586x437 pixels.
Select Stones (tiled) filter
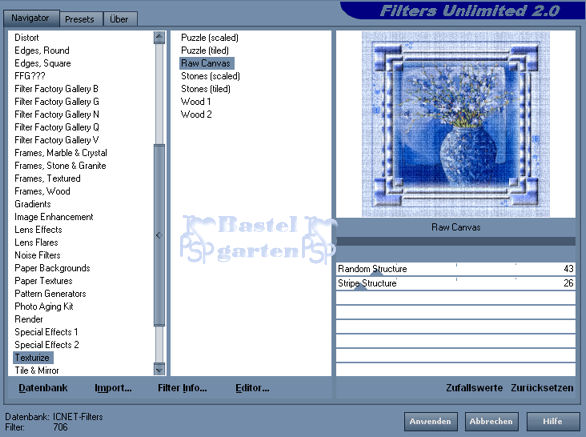pyautogui.click(x=206, y=89)
